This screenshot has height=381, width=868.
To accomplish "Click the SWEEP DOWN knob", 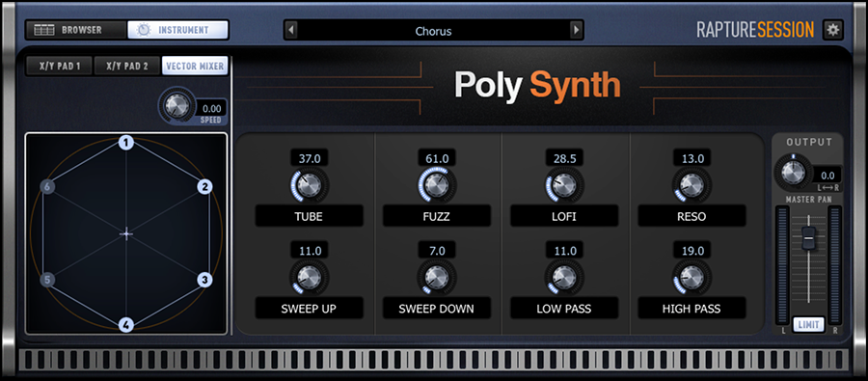I will point(437,277).
